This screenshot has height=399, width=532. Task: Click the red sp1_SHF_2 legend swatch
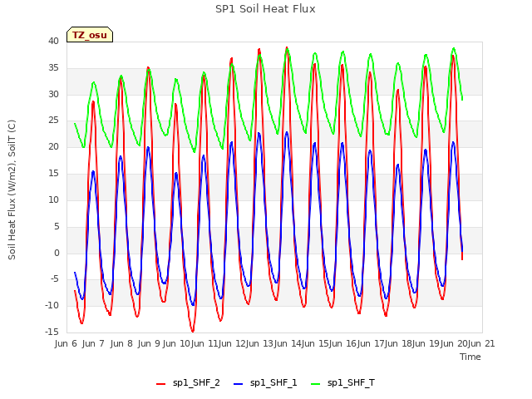[x=160, y=384]
